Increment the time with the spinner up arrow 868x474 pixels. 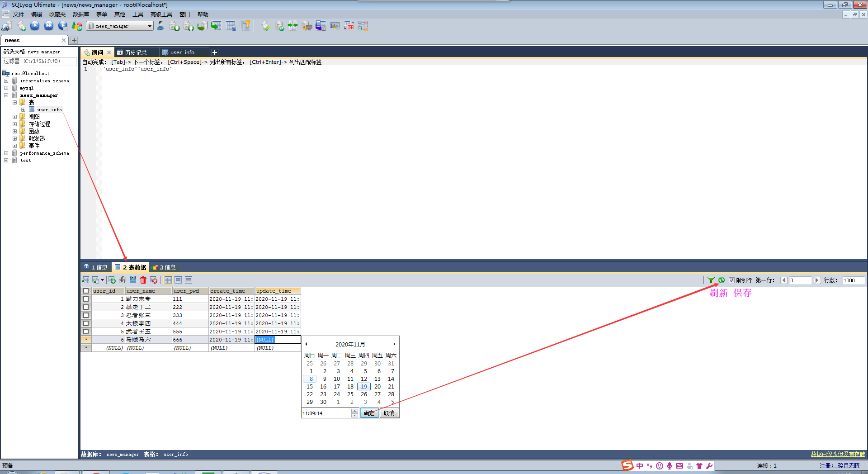point(354,411)
